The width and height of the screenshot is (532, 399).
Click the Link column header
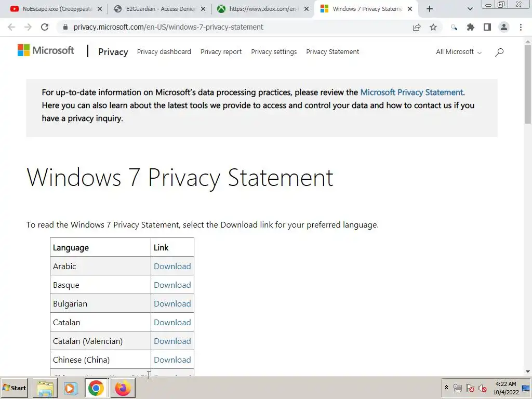coord(172,247)
